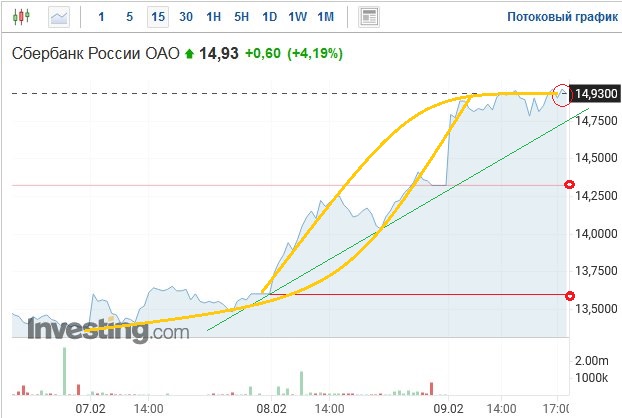The height and width of the screenshot is (418, 622).
Task: Click the Сбербанк России ОАО title
Action: [x=96, y=53]
